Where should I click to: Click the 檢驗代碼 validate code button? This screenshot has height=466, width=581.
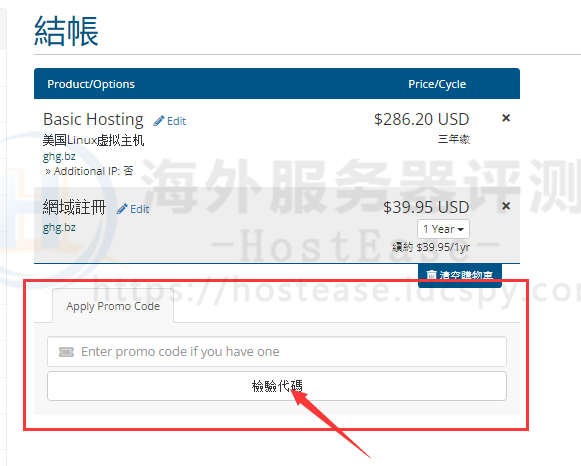pyautogui.click(x=277, y=386)
